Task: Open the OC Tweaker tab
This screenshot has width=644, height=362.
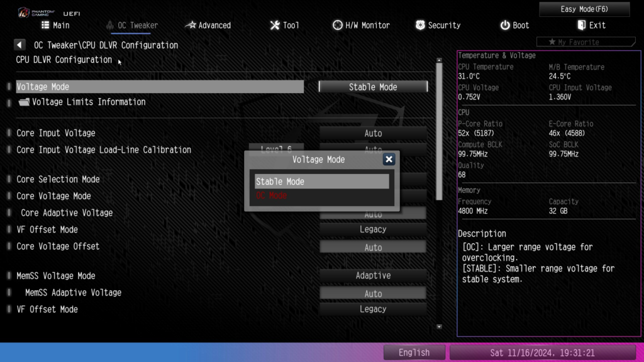Action: (132, 25)
